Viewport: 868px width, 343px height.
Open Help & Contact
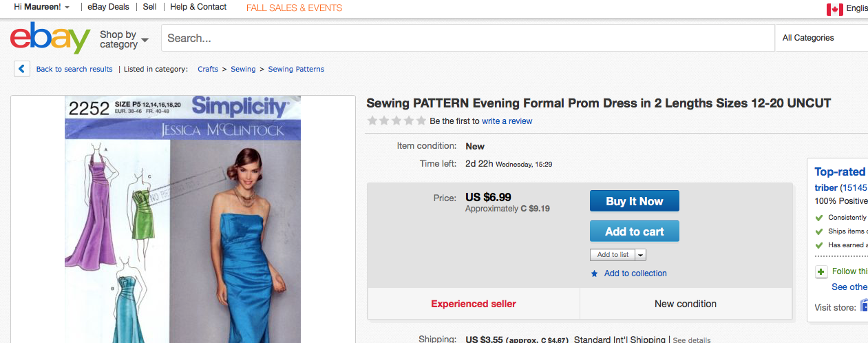[x=198, y=7]
